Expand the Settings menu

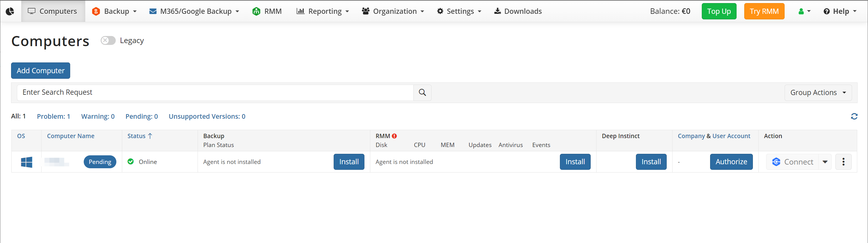tap(459, 11)
